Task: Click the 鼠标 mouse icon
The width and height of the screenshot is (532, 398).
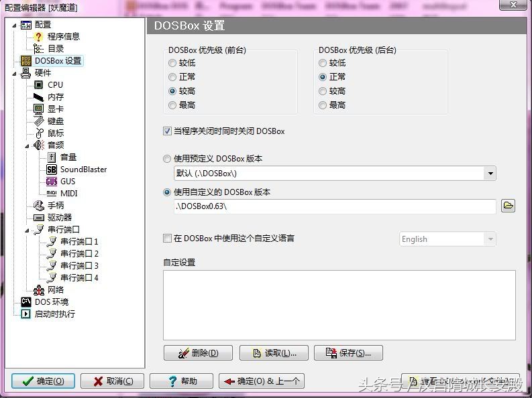Action: tap(39, 133)
